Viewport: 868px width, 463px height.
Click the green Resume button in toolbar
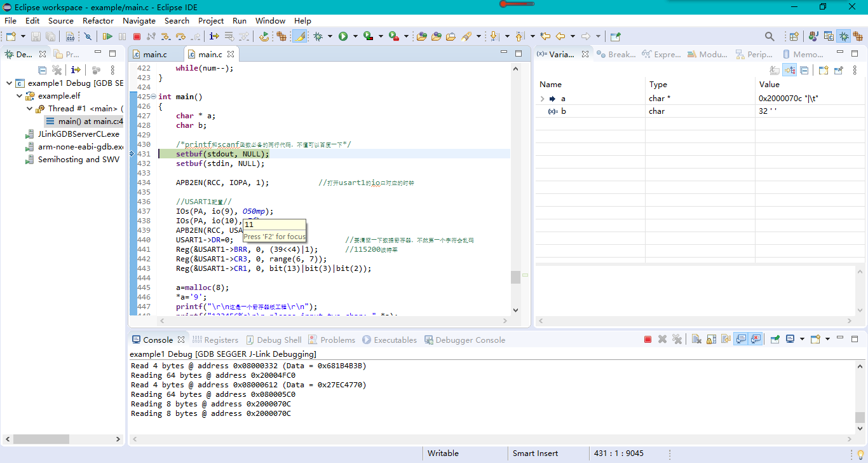pyautogui.click(x=107, y=36)
